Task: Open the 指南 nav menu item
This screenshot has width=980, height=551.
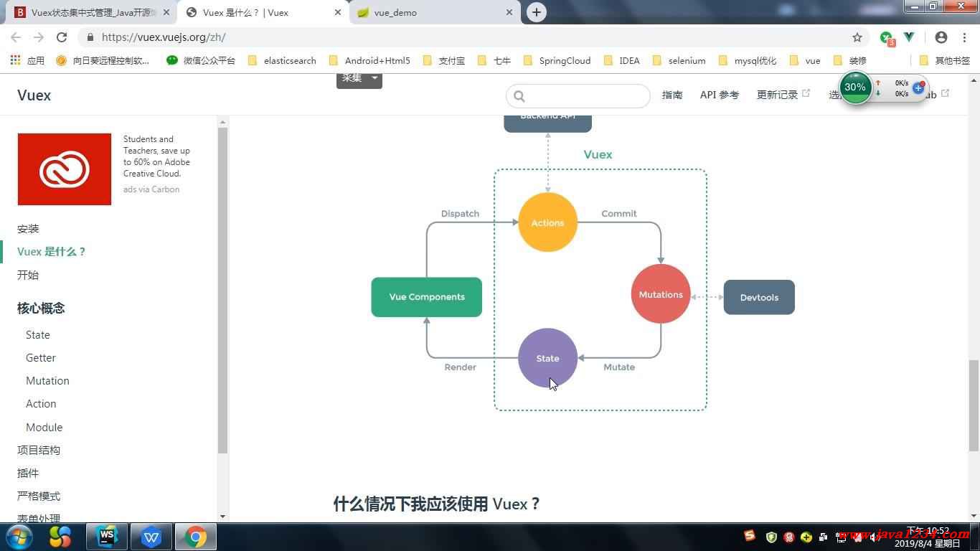Action: click(x=672, y=95)
